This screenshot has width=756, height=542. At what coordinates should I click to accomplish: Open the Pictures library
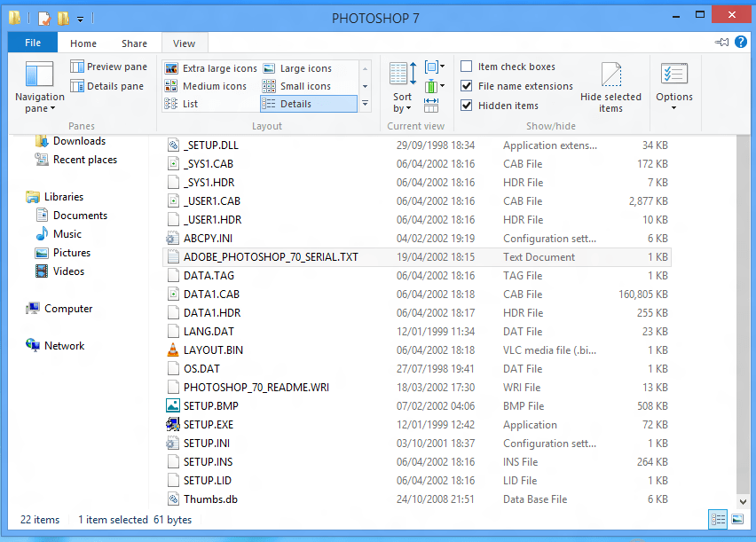coord(63,253)
